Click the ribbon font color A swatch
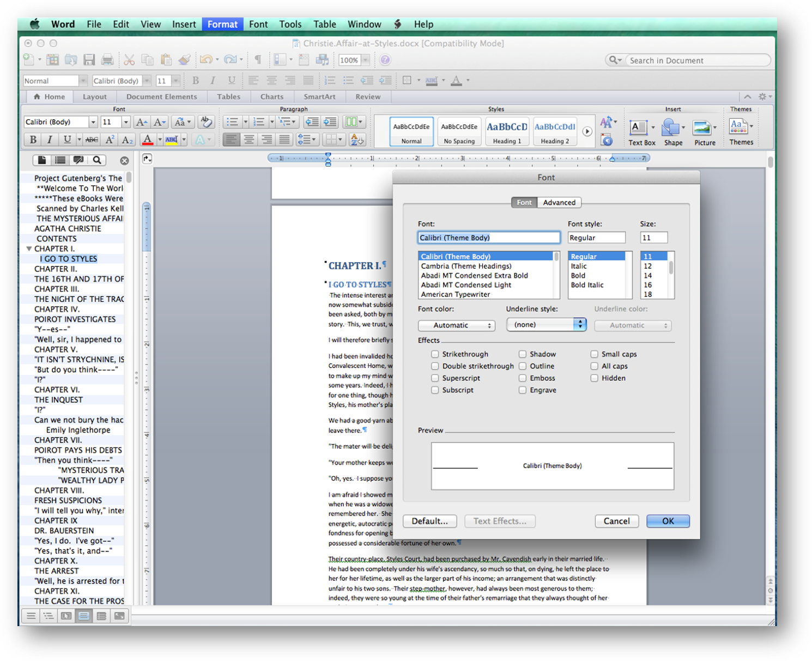The width and height of the screenshot is (812, 661). click(x=147, y=140)
